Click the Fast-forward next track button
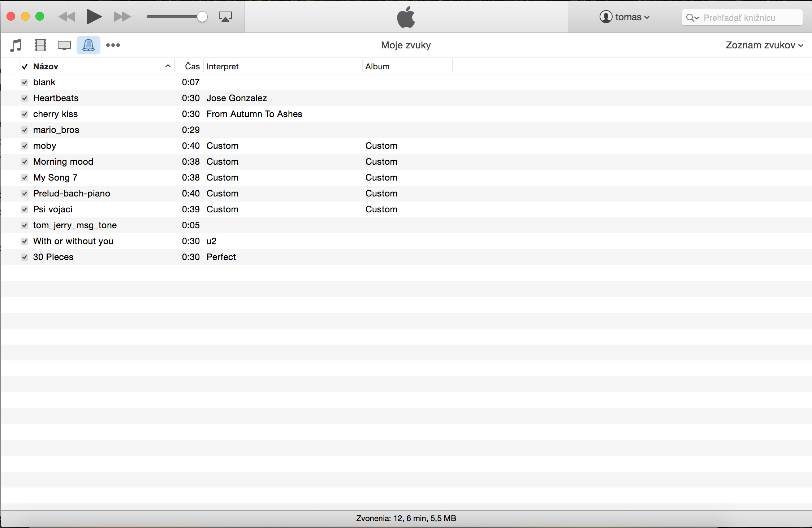Viewport: 812px width, 528px height. 122,17
